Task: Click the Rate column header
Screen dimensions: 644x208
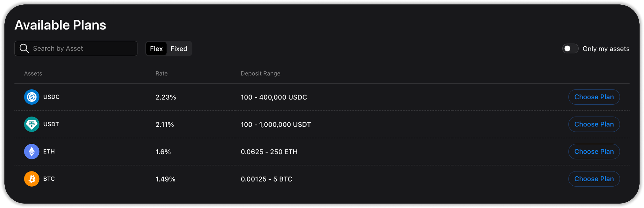Action: click(162, 73)
